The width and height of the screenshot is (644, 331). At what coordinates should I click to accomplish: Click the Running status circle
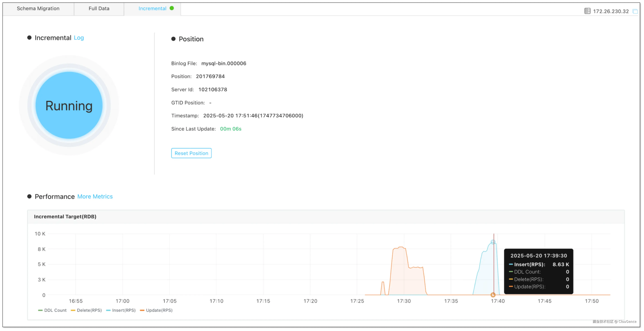[69, 105]
